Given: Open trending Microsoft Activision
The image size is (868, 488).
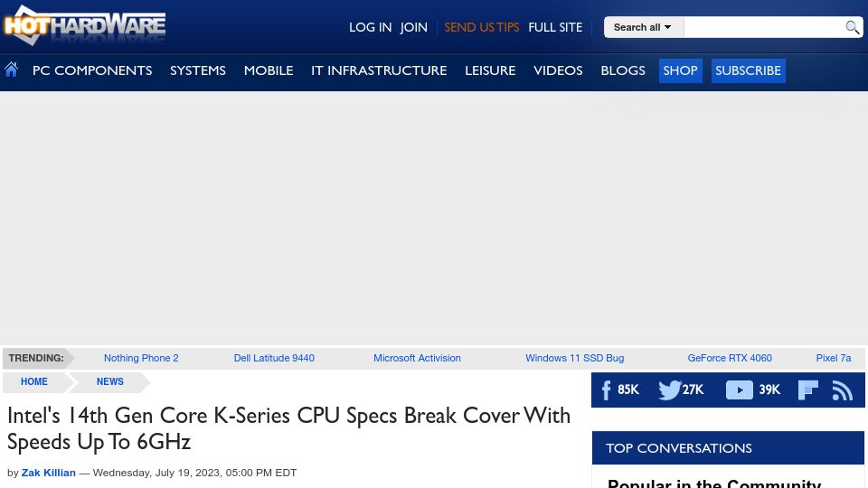Looking at the screenshot, I should tap(417, 358).
